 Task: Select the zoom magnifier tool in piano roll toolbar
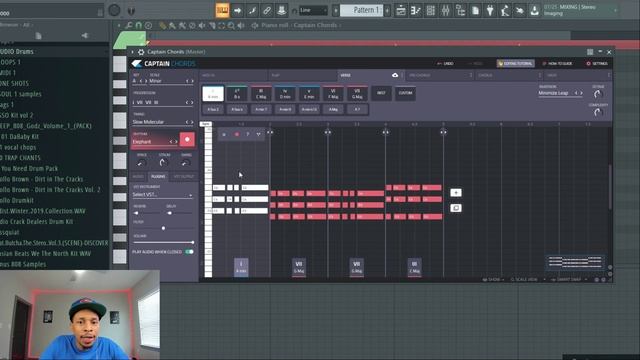[231, 25]
